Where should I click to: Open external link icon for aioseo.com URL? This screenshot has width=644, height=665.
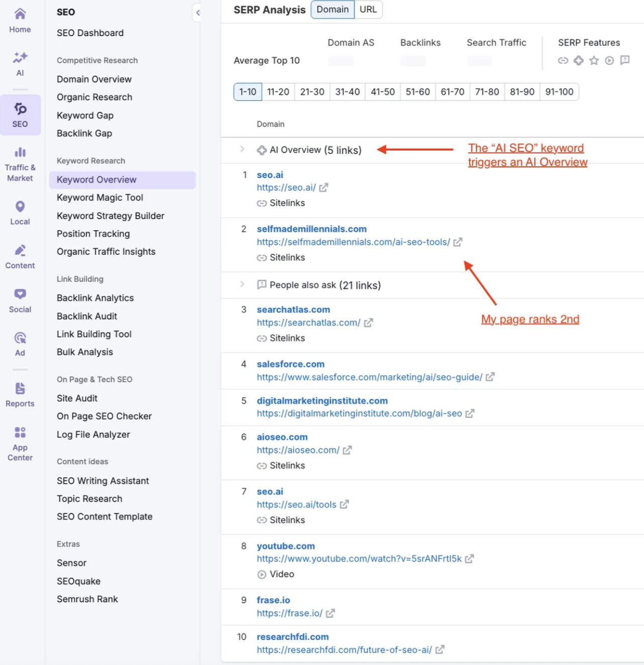click(347, 450)
